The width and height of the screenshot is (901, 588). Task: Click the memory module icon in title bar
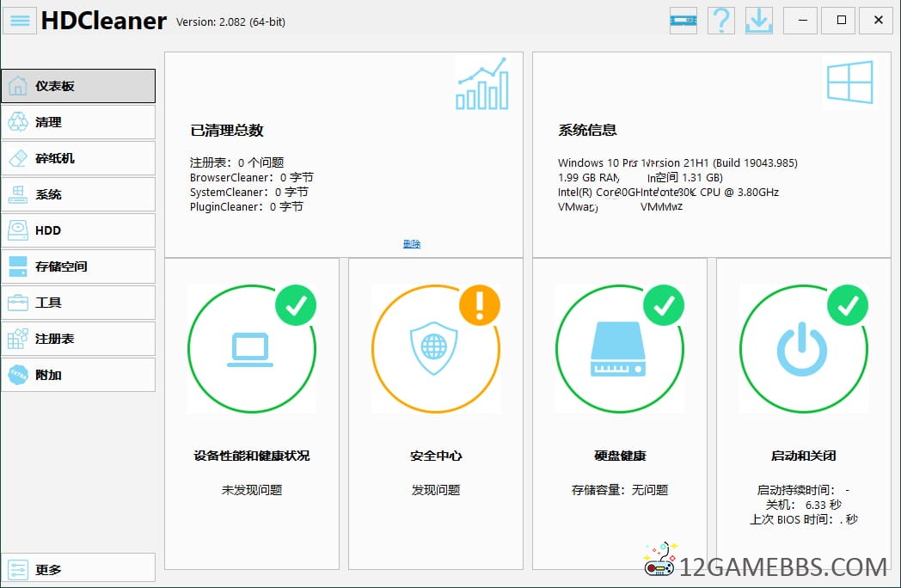click(x=683, y=20)
